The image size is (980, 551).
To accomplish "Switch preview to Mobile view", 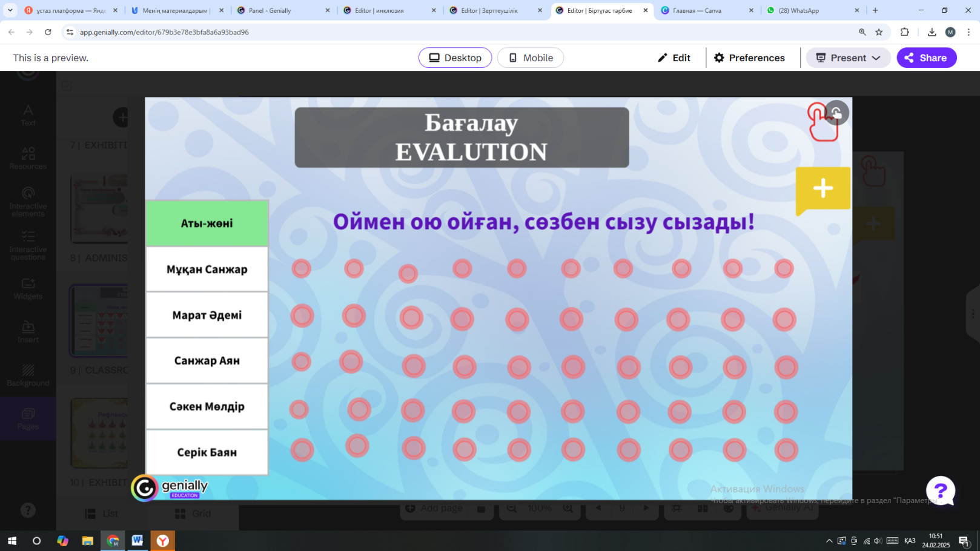I will coord(531,58).
